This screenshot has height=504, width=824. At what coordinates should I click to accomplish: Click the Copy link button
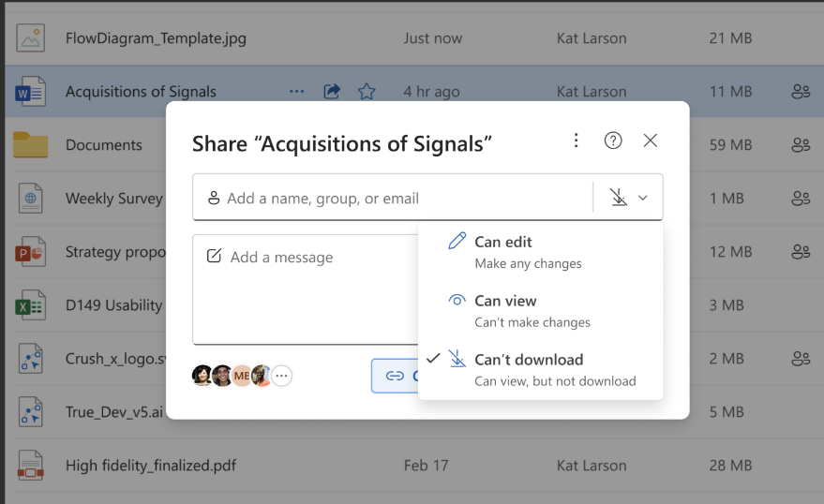395,376
